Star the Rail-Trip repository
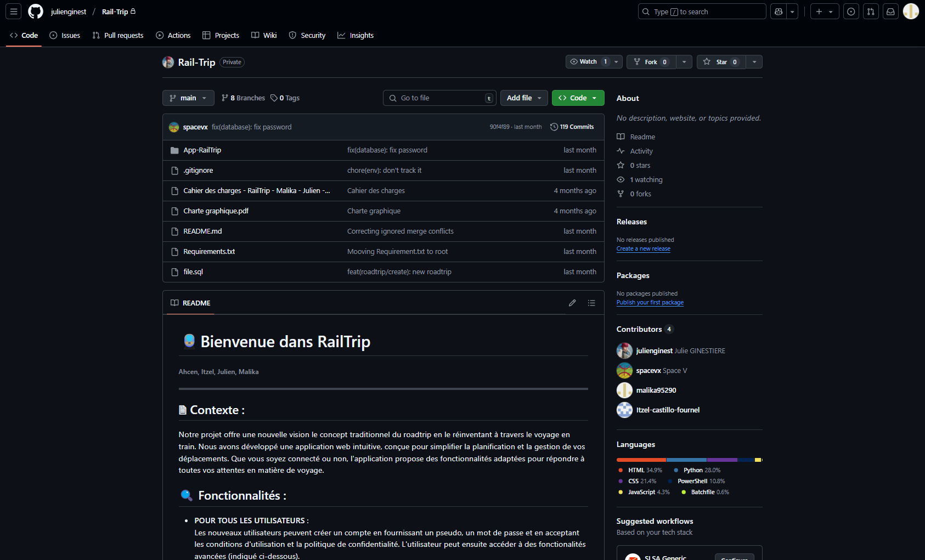925x560 pixels. point(721,62)
